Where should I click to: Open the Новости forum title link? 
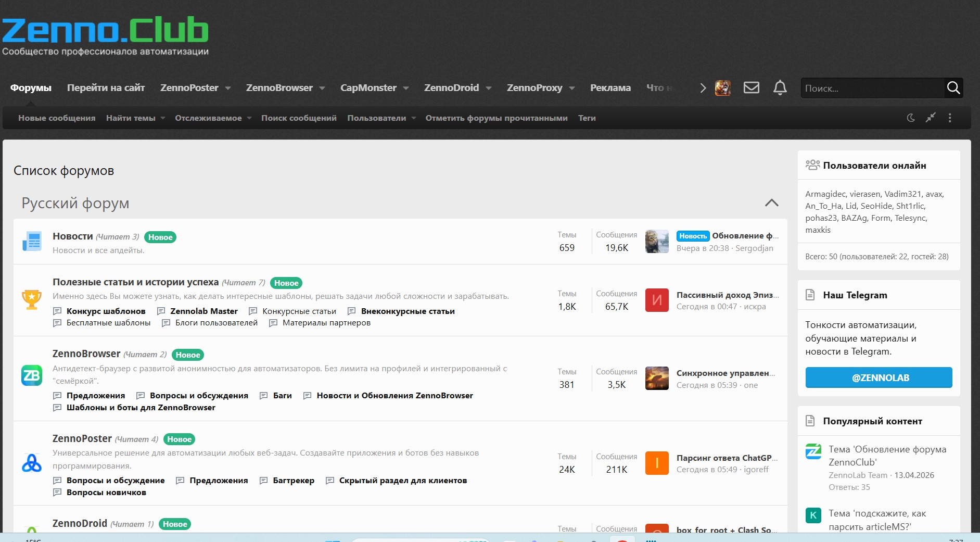tap(73, 236)
